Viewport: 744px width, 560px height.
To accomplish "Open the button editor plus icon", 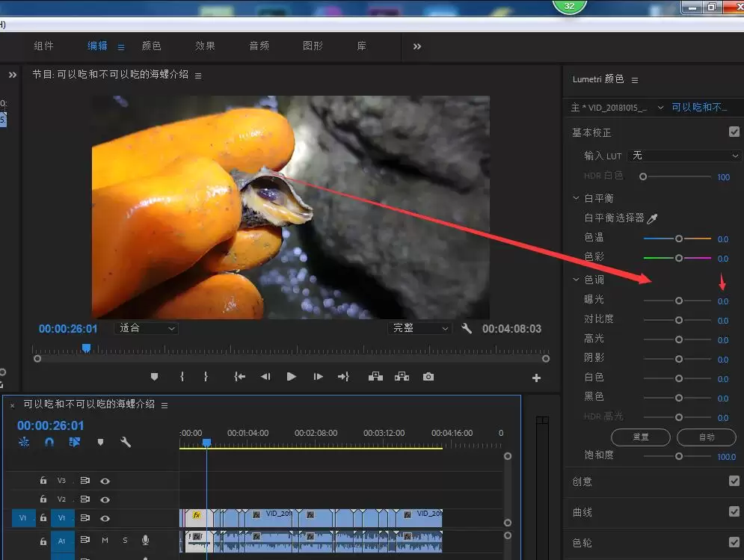I will (x=536, y=378).
